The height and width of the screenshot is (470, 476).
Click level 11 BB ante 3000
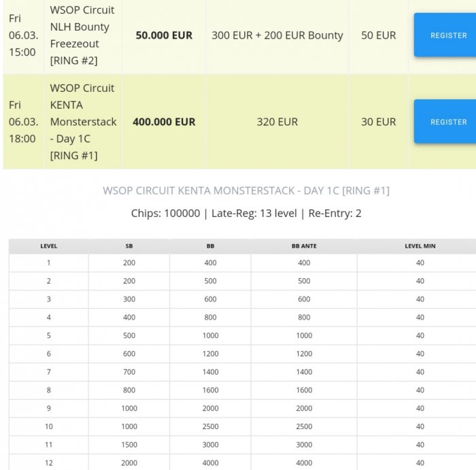304,445
